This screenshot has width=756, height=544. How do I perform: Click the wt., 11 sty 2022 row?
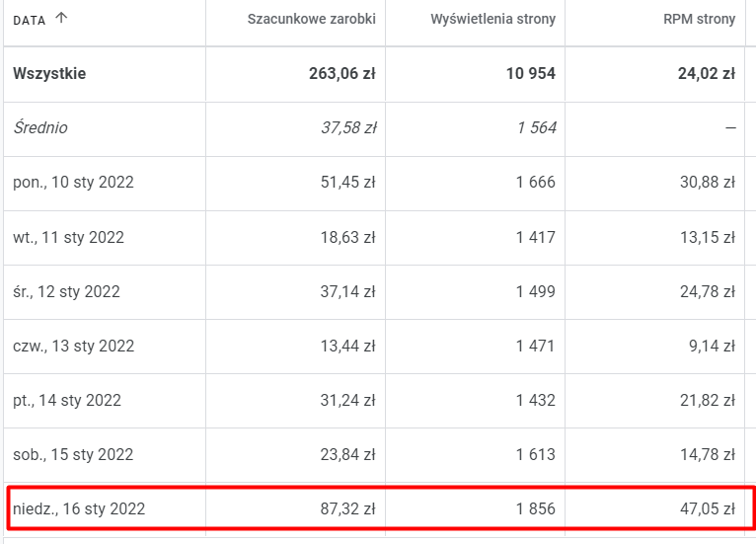pyautogui.click(x=68, y=237)
